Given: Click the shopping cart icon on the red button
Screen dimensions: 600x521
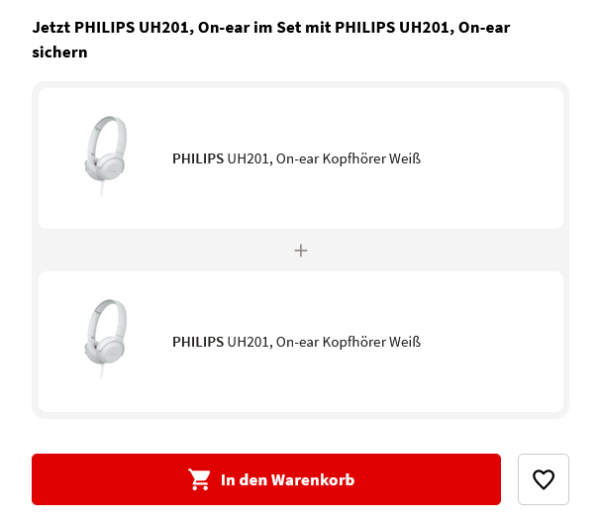Looking at the screenshot, I should coord(200,480).
